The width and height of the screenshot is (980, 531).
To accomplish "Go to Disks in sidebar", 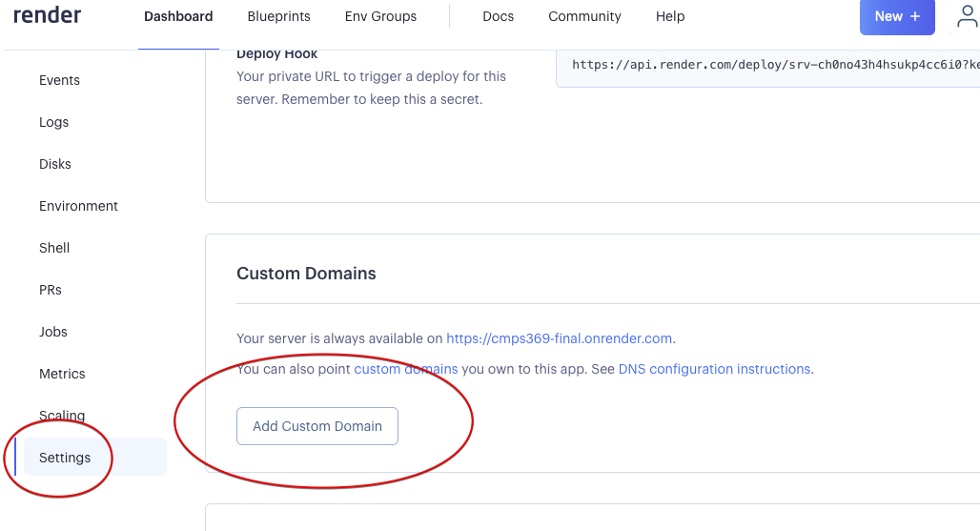I will pyautogui.click(x=55, y=164).
